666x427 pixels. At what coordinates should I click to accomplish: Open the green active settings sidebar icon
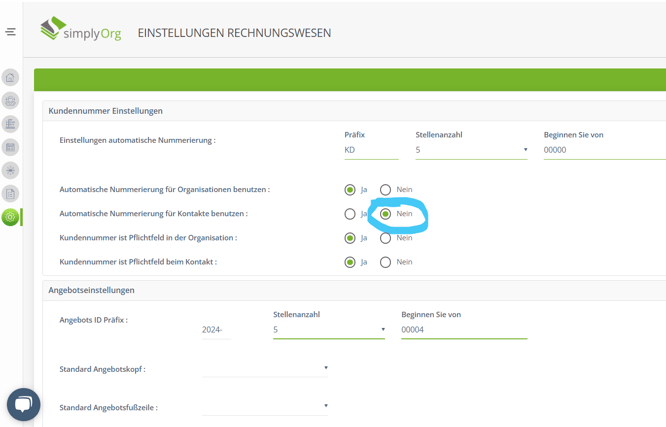[x=11, y=217]
